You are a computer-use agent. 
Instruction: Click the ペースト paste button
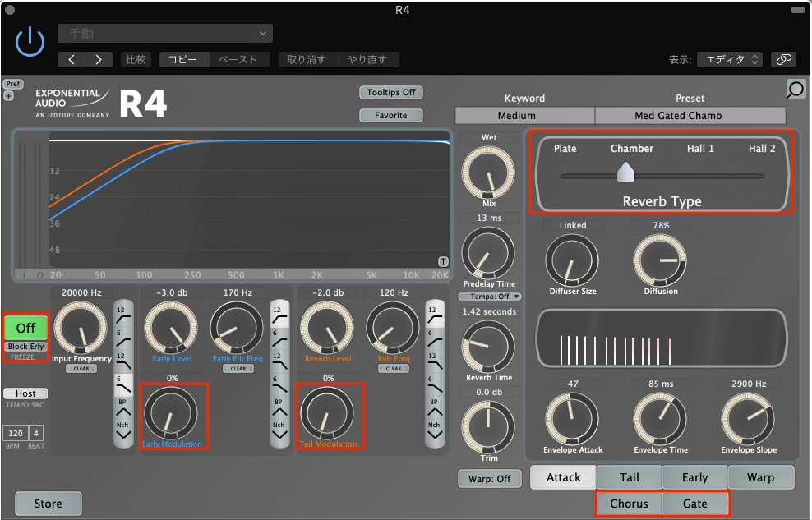coord(238,59)
